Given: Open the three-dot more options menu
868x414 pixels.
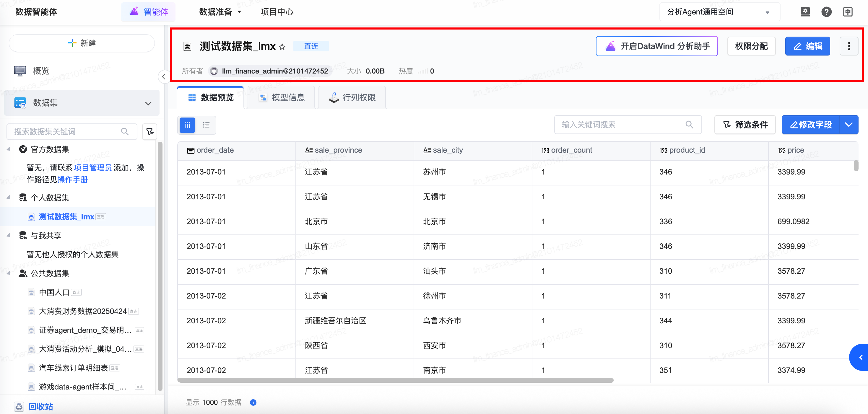Looking at the screenshot, I should coord(849,46).
